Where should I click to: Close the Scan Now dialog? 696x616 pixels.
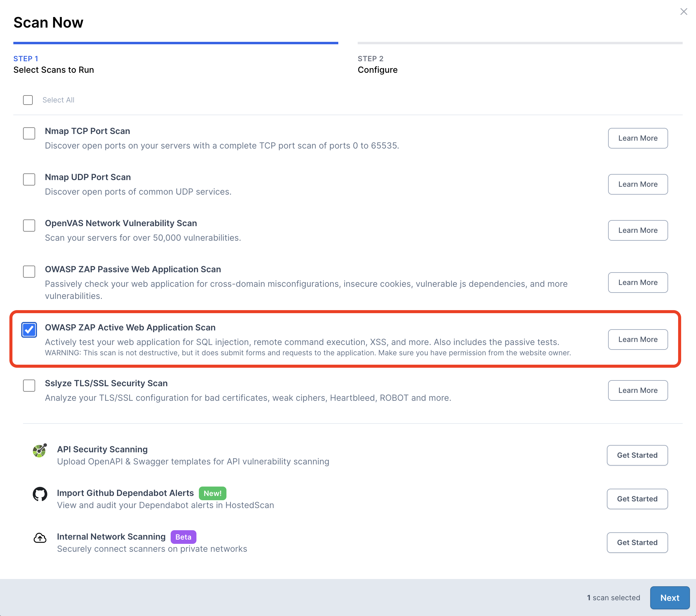coord(683,12)
